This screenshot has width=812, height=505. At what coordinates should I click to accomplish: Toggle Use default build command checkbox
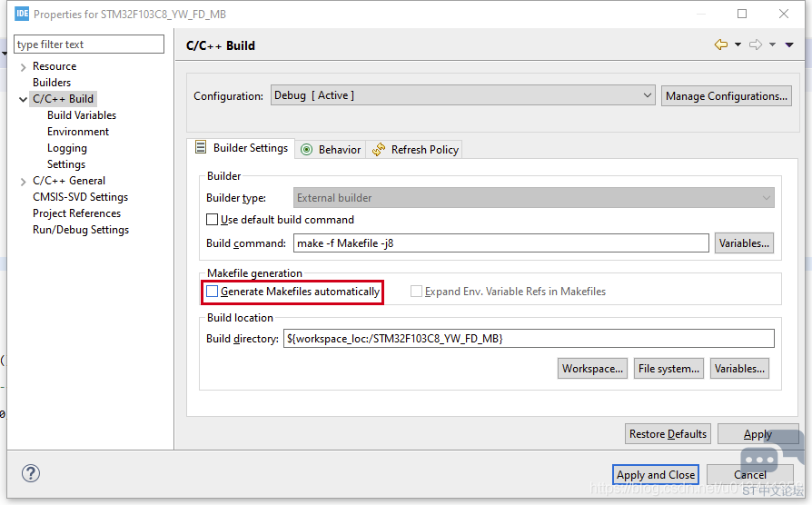[213, 219]
